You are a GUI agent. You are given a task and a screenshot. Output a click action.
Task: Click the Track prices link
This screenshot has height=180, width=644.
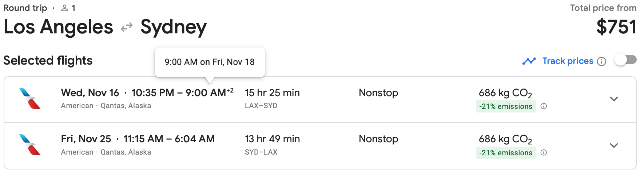(568, 61)
